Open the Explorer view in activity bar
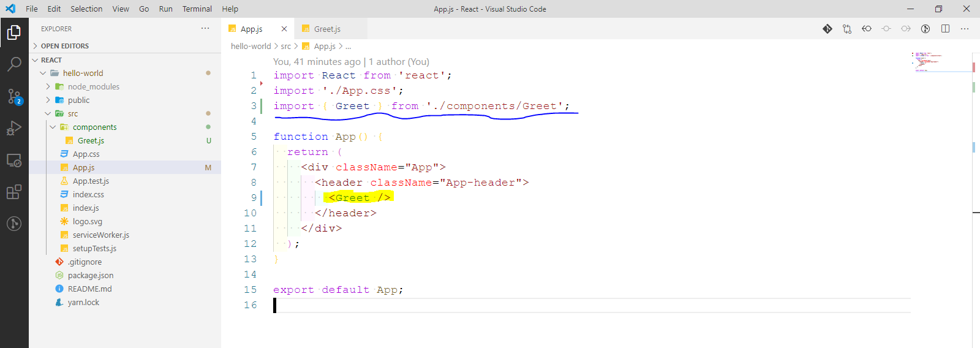 (14, 32)
